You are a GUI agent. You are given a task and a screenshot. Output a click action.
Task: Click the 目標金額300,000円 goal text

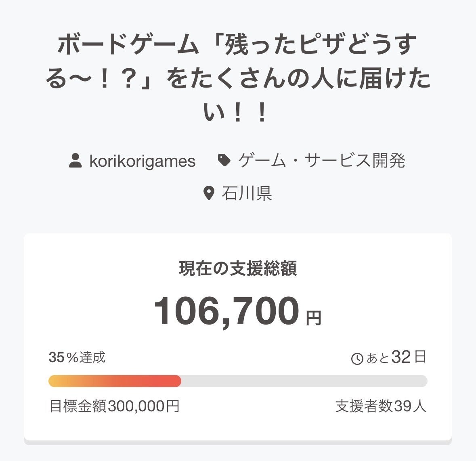coord(114,406)
